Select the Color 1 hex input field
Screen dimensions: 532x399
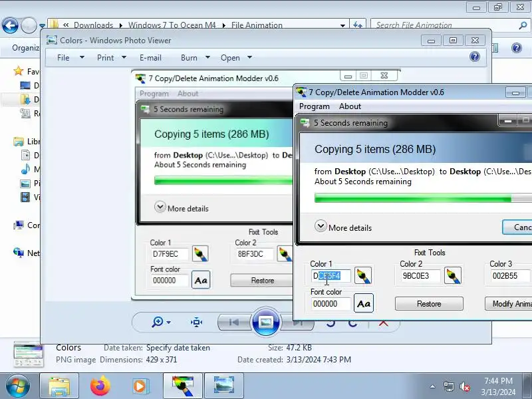331,276
